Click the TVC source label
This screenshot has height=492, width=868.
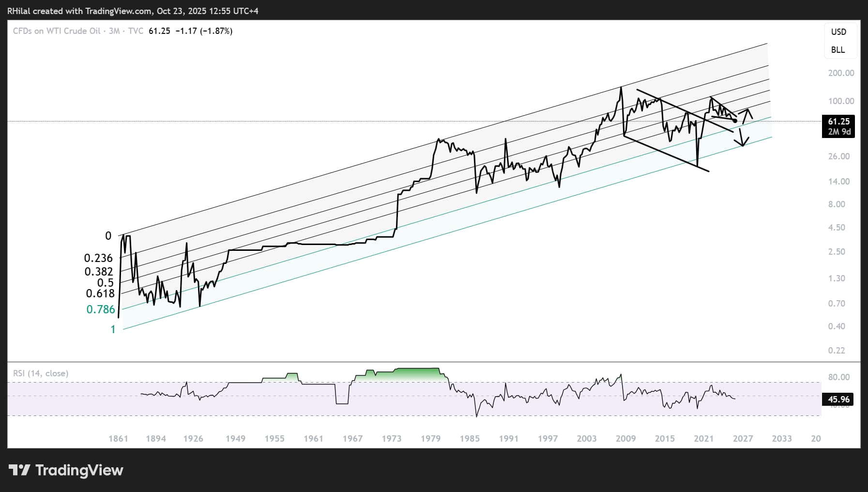(136, 31)
